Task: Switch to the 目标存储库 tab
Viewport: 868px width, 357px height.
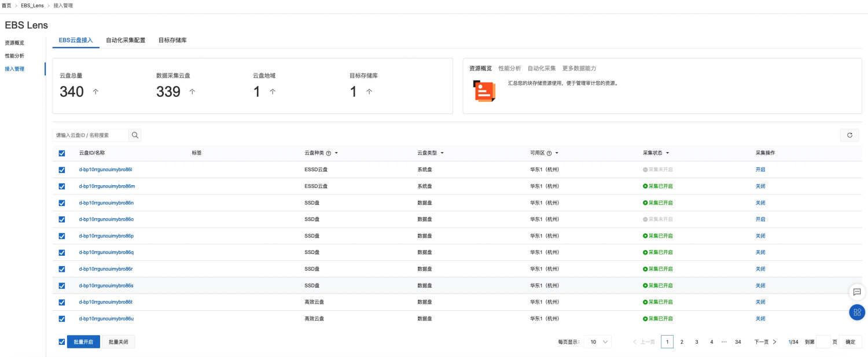Action: coord(172,41)
